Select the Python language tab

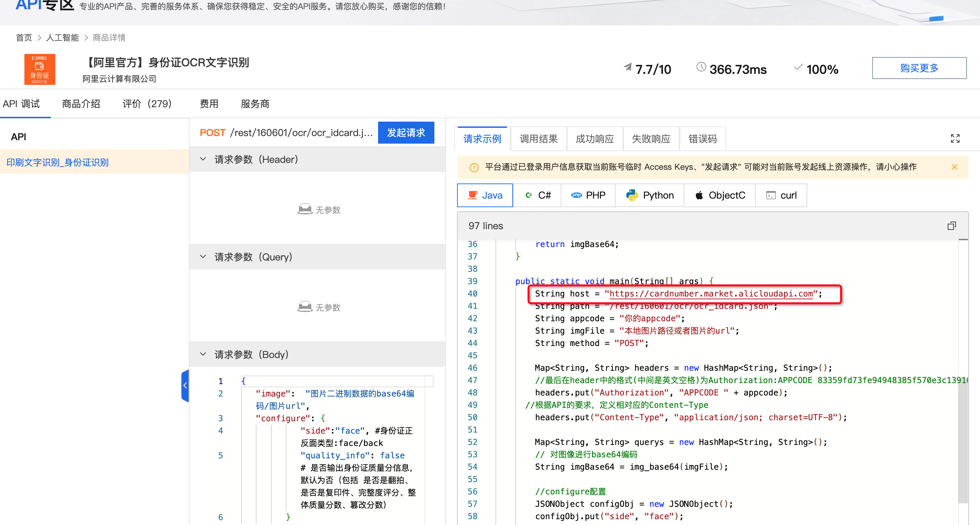[649, 195]
